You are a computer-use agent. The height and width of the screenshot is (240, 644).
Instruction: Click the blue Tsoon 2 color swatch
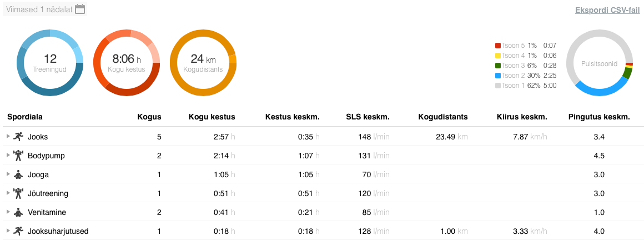click(x=498, y=76)
